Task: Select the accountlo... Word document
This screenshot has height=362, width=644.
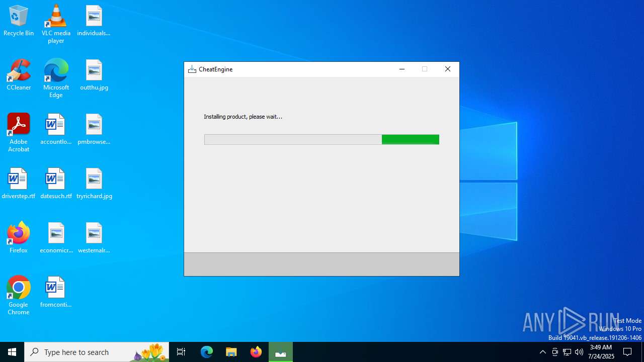Action: (56, 129)
